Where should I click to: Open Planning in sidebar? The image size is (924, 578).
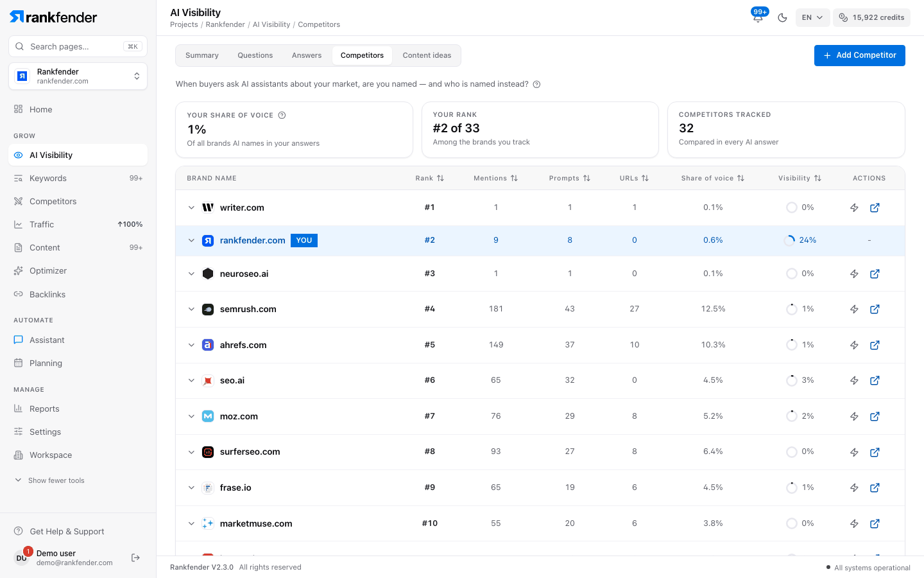click(78, 363)
